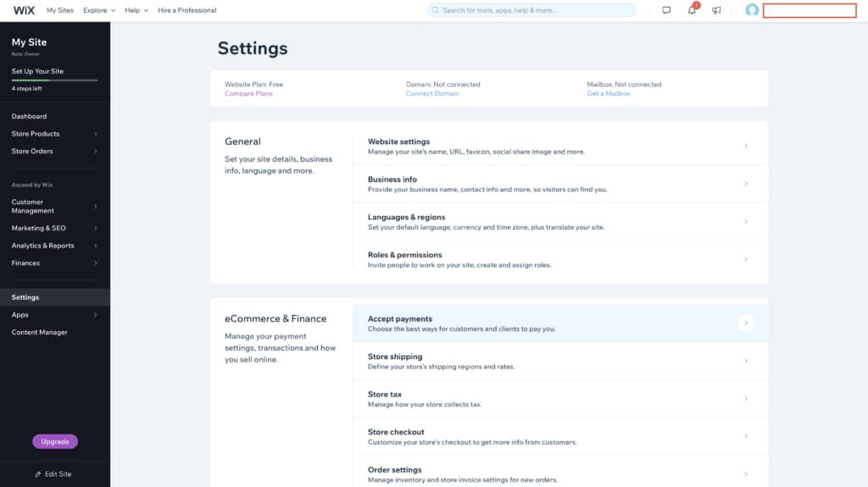Open Store tax settings
This screenshot has width=868, height=487.
point(561,398)
